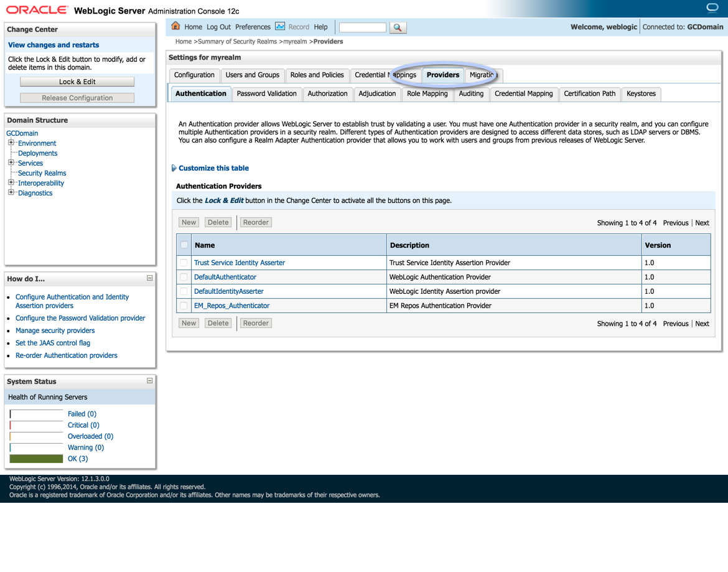Check the DefaultAuthenticator row checkbox

(x=184, y=277)
